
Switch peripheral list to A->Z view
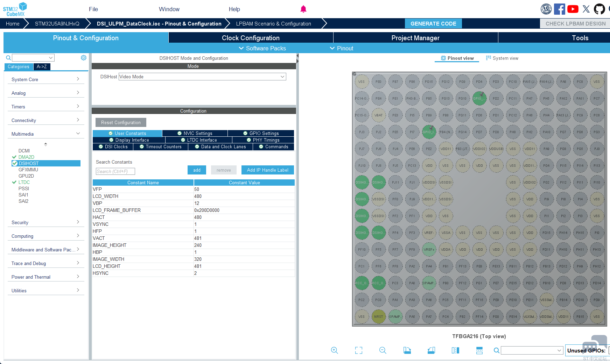tap(42, 67)
